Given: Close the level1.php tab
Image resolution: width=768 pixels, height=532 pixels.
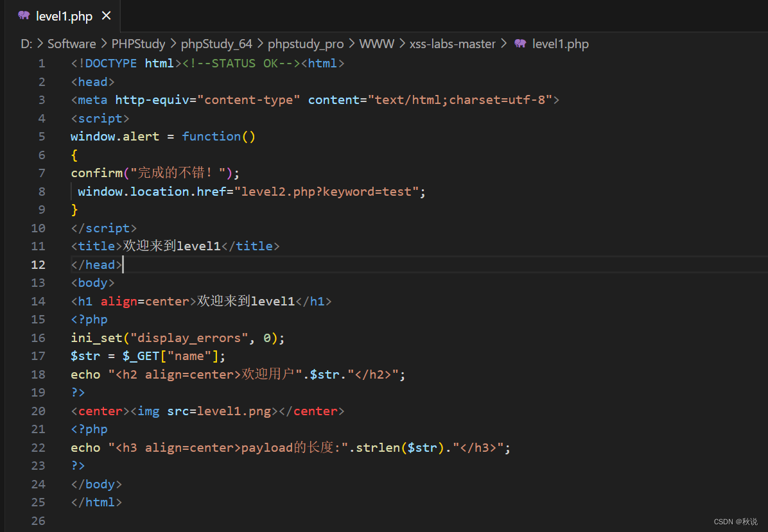Looking at the screenshot, I should [106, 16].
